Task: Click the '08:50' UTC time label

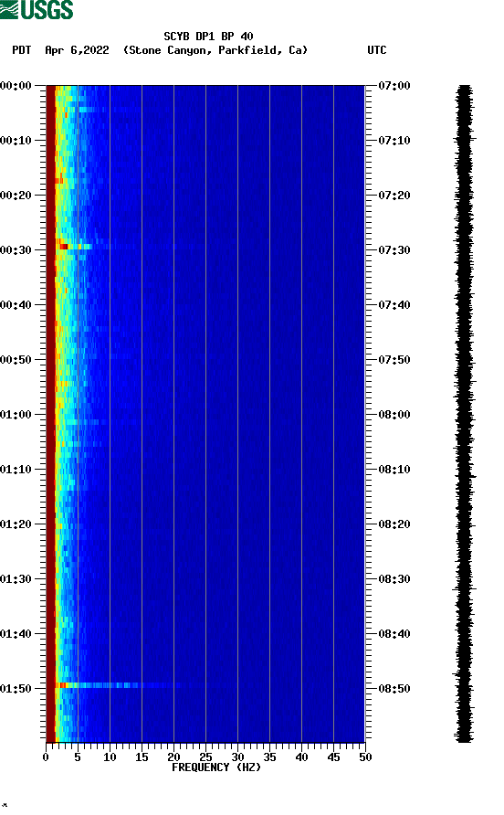Action: pyautogui.click(x=394, y=689)
